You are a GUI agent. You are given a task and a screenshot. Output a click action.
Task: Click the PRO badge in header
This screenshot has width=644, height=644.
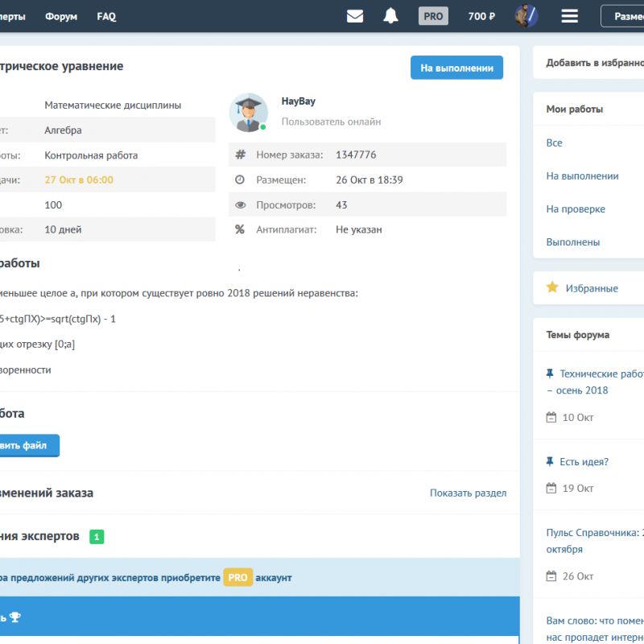tap(433, 16)
